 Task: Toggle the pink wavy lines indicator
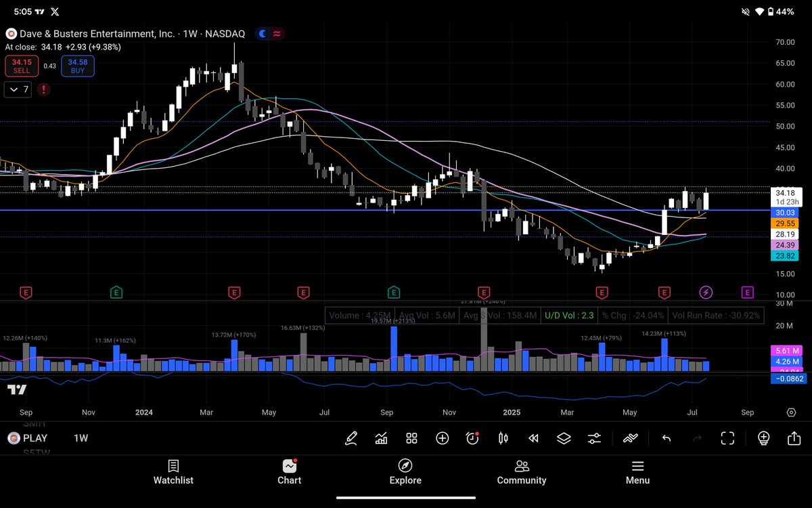coord(277,33)
